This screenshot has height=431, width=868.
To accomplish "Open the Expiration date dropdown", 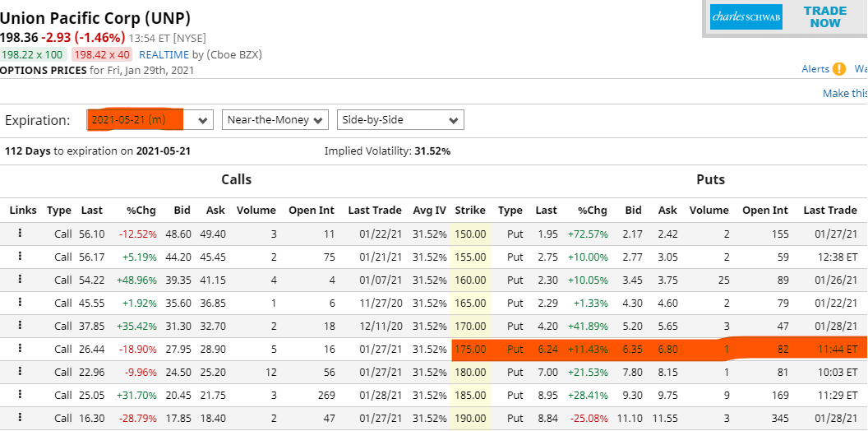I will click(x=150, y=120).
